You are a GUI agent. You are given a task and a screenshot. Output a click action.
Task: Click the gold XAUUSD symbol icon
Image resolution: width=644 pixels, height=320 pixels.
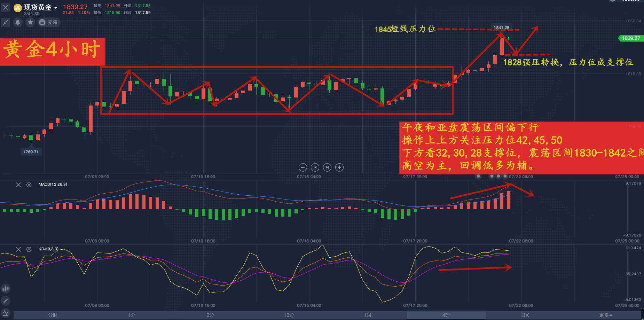(x=18, y=8)
